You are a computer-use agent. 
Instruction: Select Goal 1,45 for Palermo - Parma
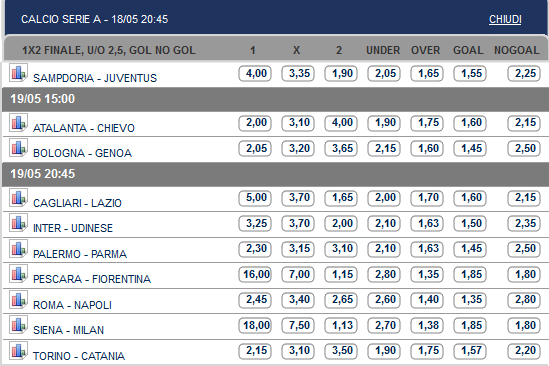tap(470, 249)
